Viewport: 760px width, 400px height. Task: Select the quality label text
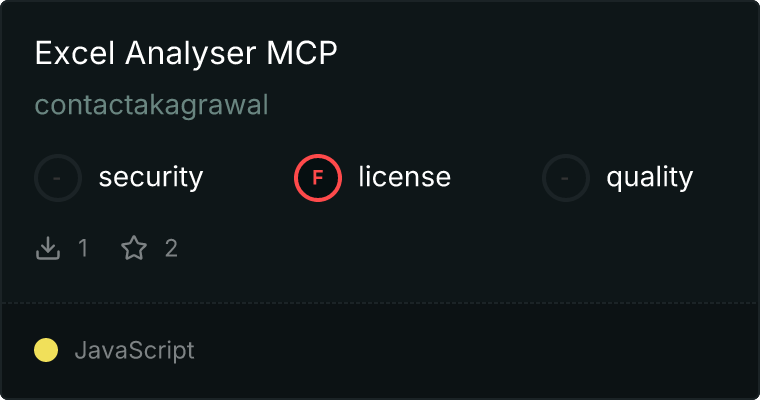coord(649,178)
